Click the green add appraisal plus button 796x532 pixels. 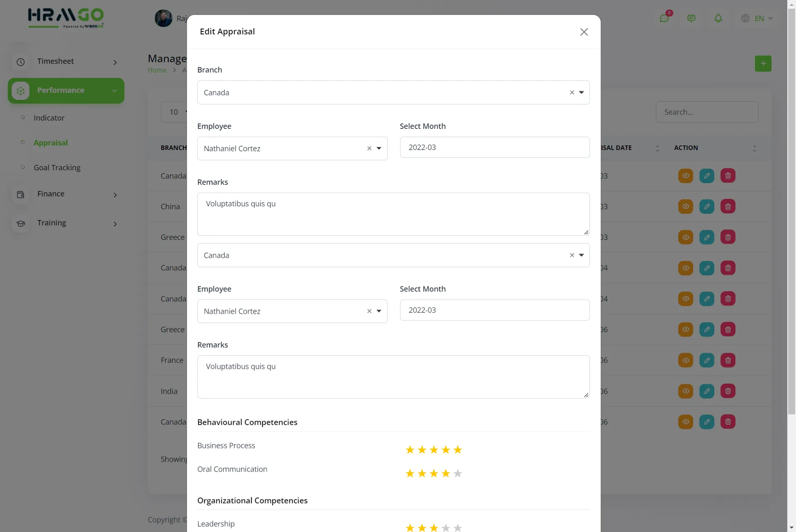click(763, 63)
